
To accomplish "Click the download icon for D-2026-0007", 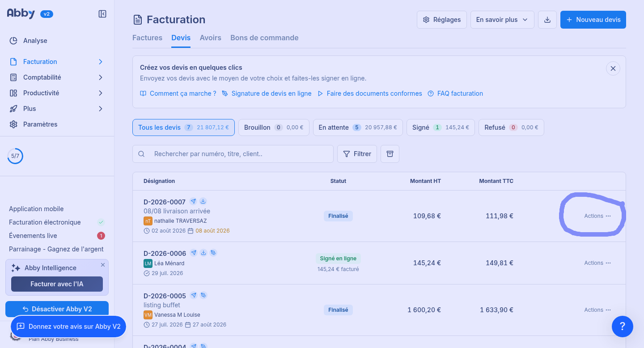I will pyautogui.click(x=203, y=201).
